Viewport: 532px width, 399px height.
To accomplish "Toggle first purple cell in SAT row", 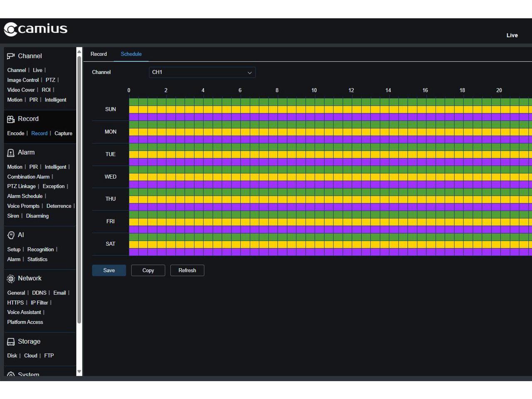I will click(x=133, y=252).
